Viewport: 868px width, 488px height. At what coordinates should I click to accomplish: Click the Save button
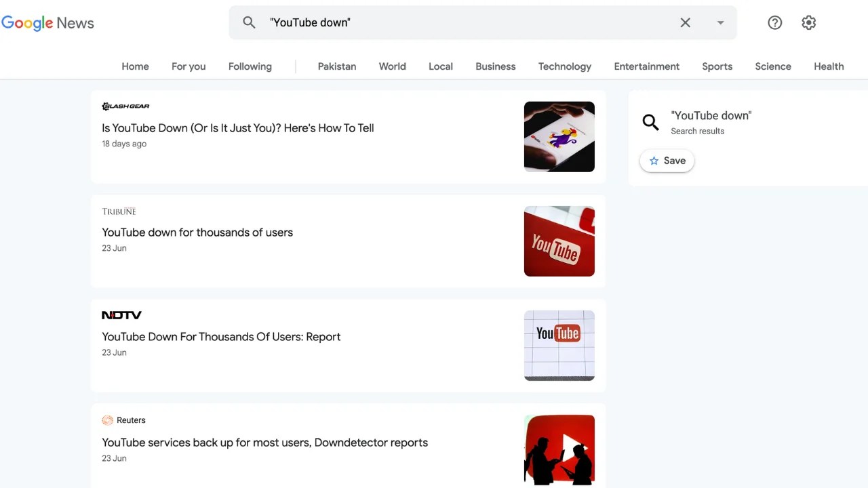click(667, 161)
